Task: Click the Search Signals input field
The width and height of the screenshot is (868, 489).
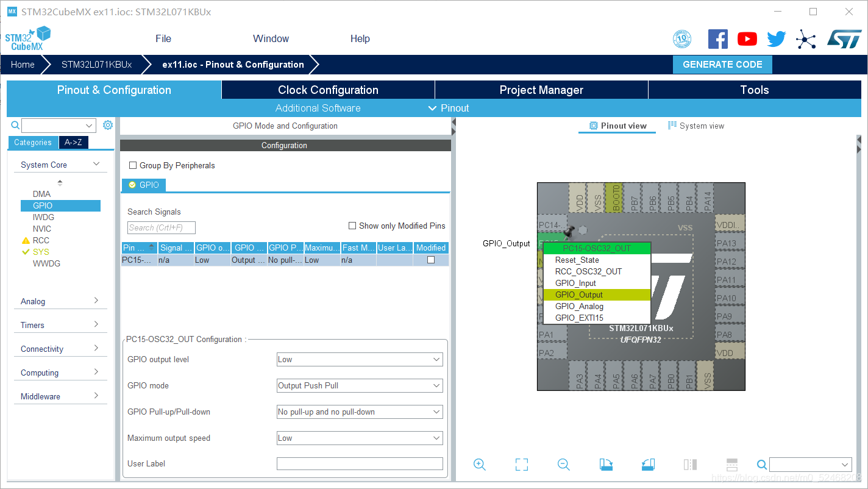Action: coord(162,227)
